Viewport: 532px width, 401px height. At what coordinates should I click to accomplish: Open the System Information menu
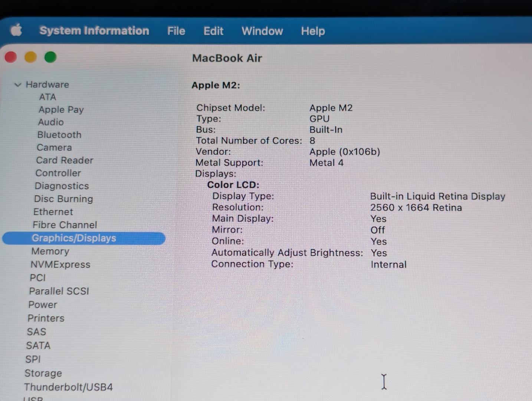pos(94,30)
